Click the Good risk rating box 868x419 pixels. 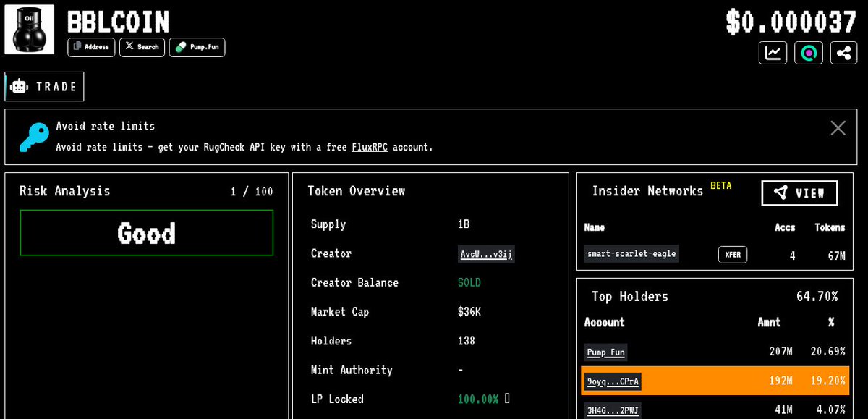(147, 233)
